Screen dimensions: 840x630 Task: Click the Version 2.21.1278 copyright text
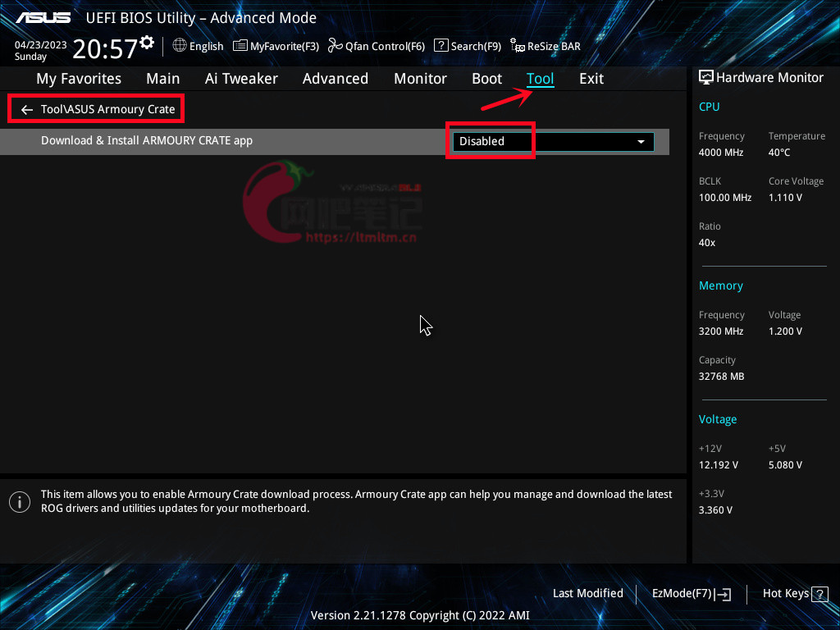click(x=420, y=615)
